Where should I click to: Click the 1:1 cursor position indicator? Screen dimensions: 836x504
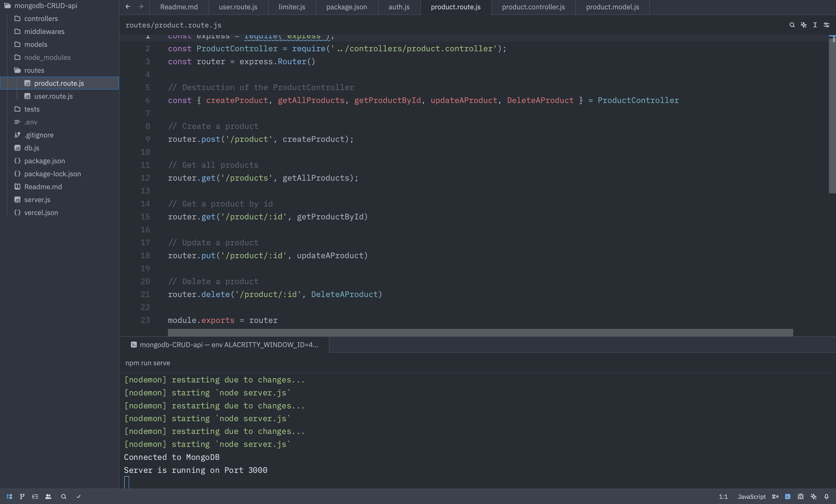pos(723,497)
